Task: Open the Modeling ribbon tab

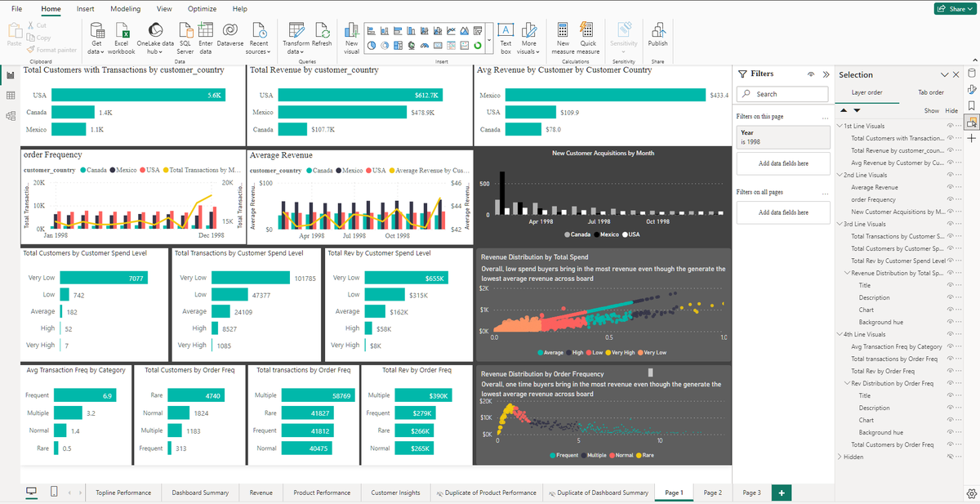Action: [125, 8]
